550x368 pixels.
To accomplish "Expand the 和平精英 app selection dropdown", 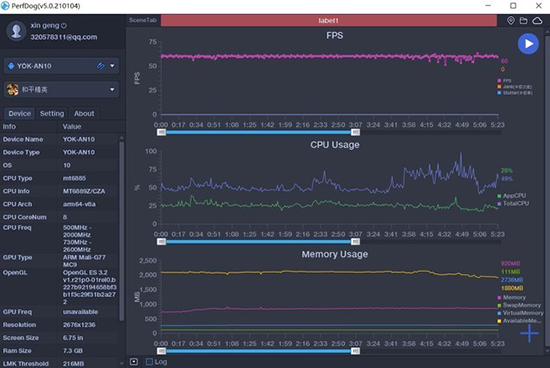I will click(x=112, y=89).
